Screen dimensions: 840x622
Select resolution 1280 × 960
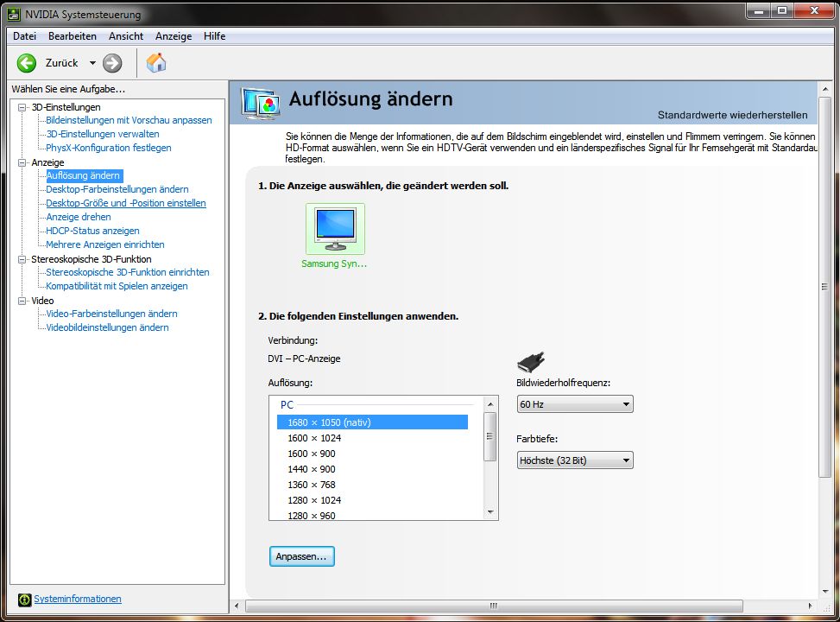pyautogui.click(x=372, y=515)
